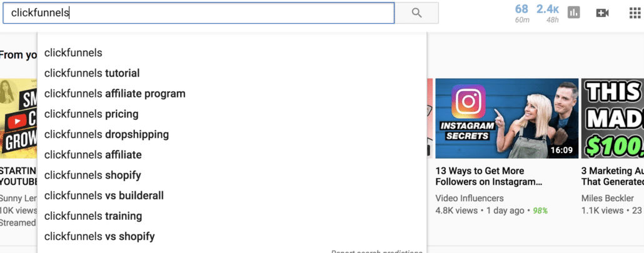Choose clickfunnels tutorial suggestion
This screenshot has width=644, height=253.
[x=231, y=73]
